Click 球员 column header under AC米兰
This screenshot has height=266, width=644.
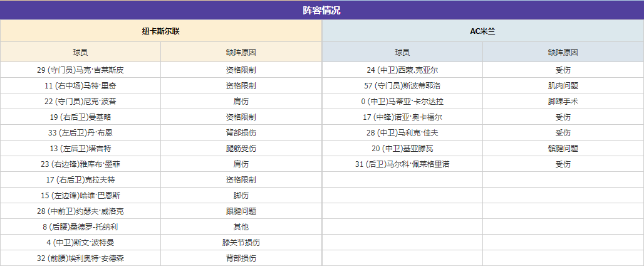pos(402,53)
